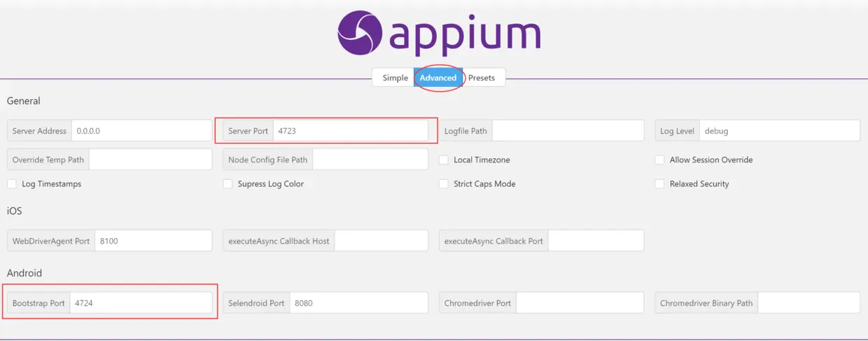
Task: Open the Log Level field showing debug
Action: (x=779, y=131)
